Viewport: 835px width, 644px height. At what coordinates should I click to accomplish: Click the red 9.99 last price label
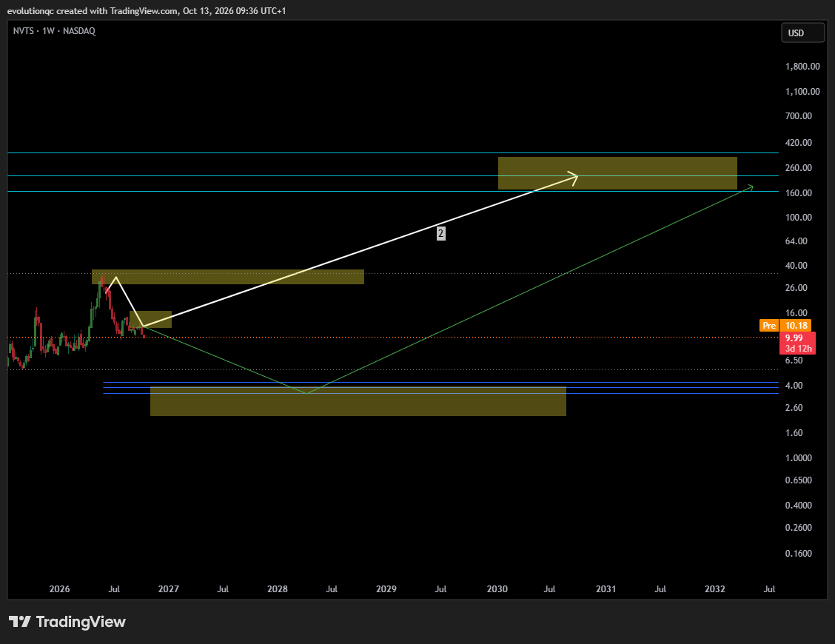coord(794,338)
